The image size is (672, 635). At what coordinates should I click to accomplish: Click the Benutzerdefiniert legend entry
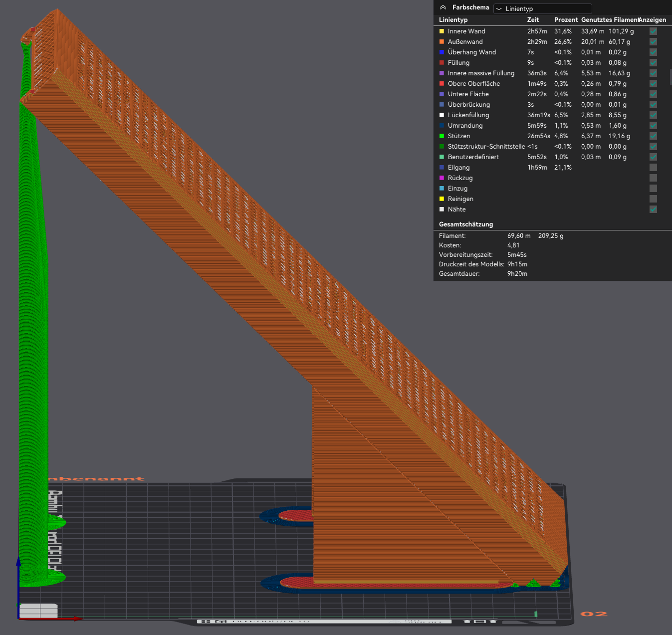tap(473, 157)
